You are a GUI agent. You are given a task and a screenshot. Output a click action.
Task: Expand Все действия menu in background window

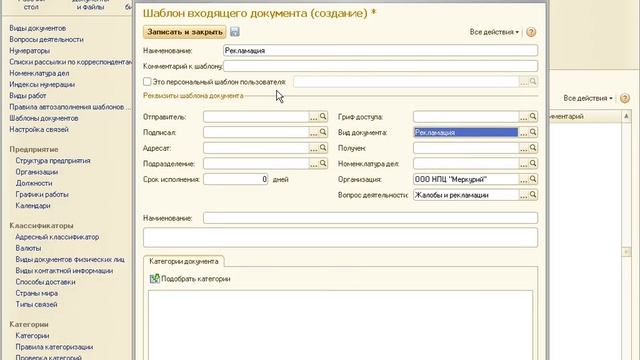click(x=588, y=98)
